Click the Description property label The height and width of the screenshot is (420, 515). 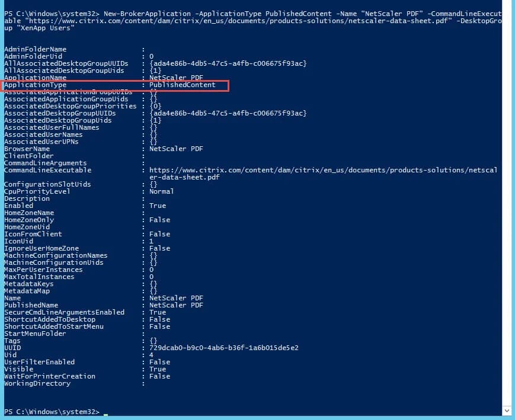pyautogui.click(x=27, y=198)
